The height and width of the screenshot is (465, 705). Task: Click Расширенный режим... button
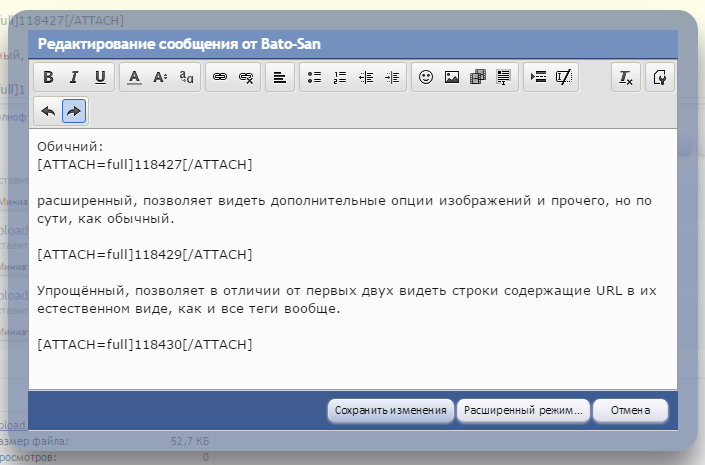click(523, 411)
